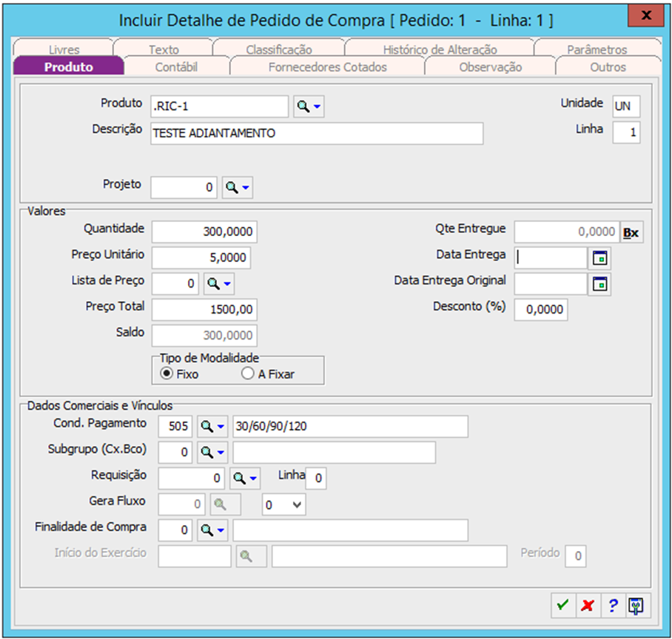Click the Produto code field .RIC-1
Screen dimensions: 672x639
219,106
